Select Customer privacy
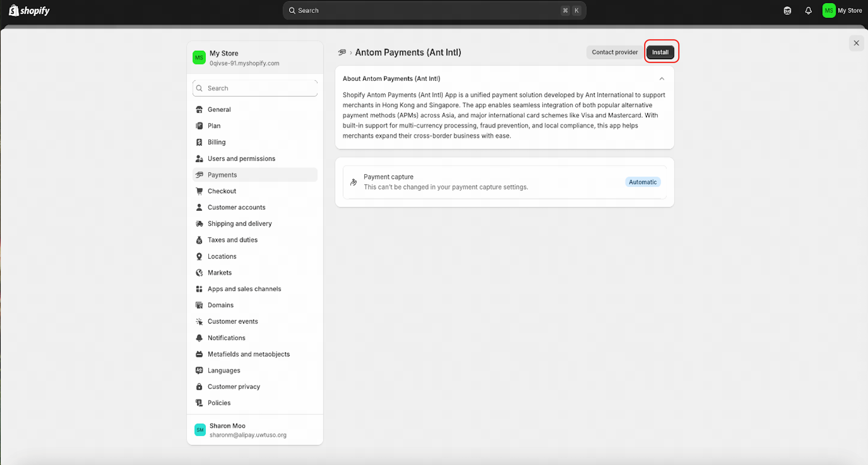 coord(255,387)
